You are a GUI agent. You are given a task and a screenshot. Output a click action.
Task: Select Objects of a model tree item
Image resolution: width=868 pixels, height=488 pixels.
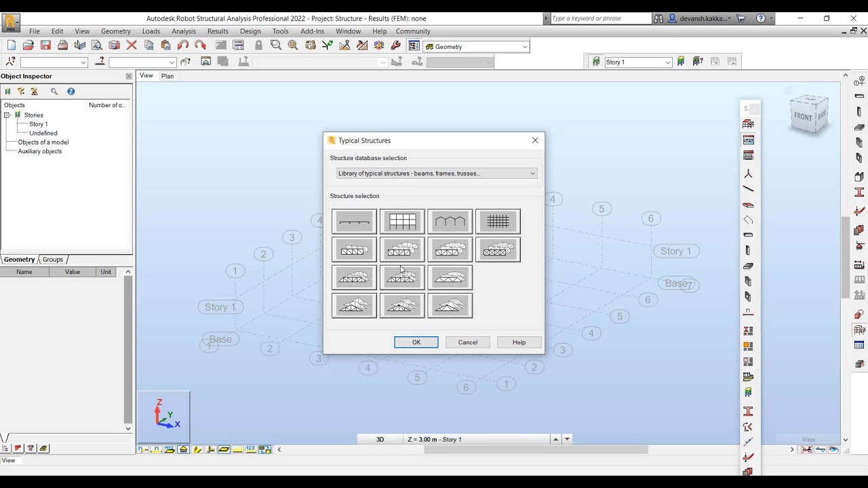point(43,142)
